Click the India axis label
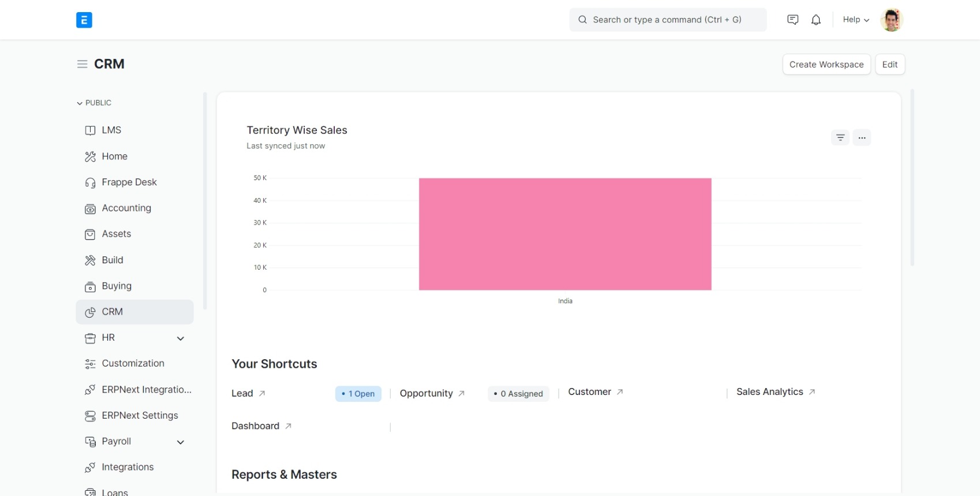Viewport: 980px width, 496px height. point(565,301)
